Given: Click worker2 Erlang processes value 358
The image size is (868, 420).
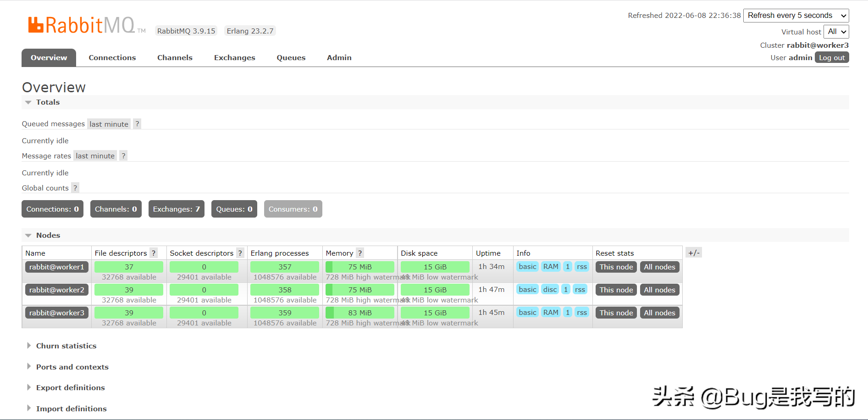Looking at the screenshot, I should pos(285,290).
